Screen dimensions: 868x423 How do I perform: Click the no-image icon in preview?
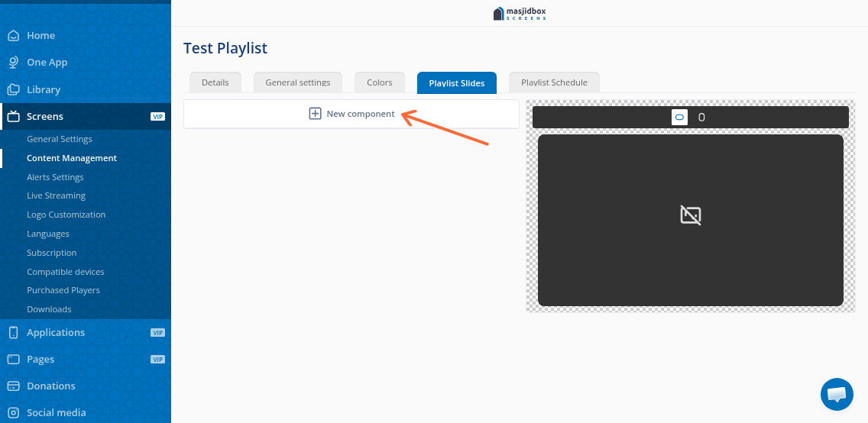[x=690, y=215]
